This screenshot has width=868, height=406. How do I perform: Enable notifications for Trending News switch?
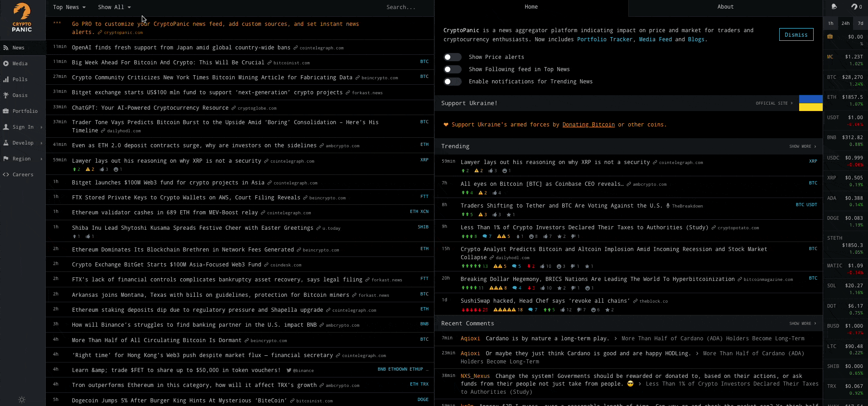point(453,82)
